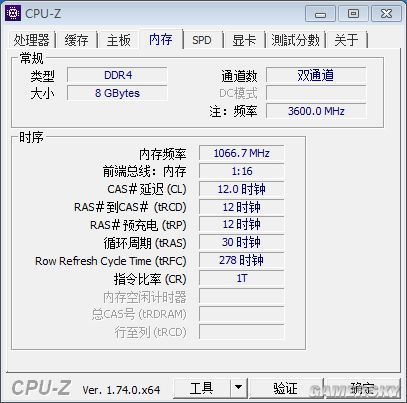The width and height of the screenshot is (407, 403).
Task: Open the 处理器 tab
Action: pos(31,40)
